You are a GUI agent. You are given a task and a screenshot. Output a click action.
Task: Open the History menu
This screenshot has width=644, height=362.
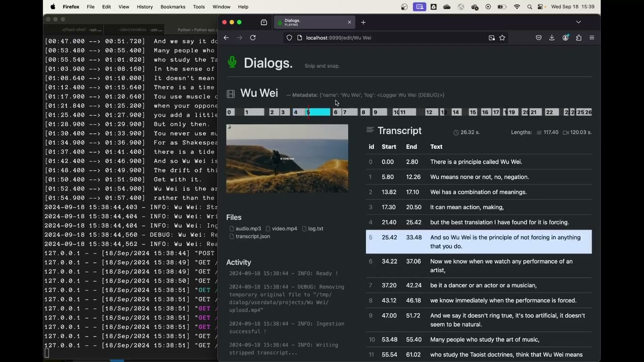click(x=145, y=7)
